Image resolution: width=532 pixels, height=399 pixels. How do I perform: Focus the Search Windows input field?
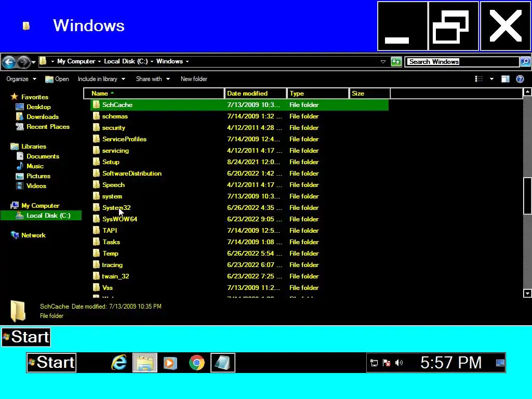(x=462, y=62)
